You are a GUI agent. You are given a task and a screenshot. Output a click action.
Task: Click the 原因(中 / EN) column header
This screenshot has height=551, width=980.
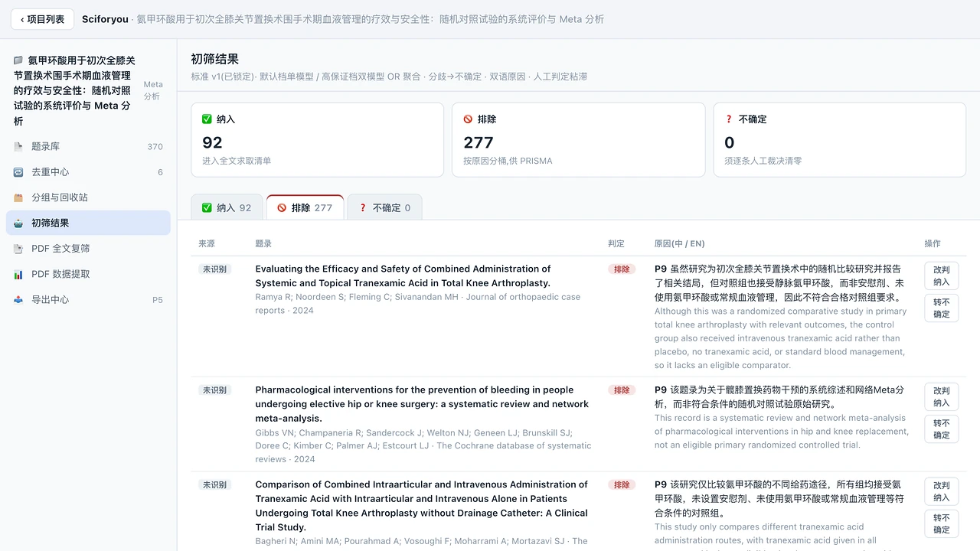click(x=680, y=243)
